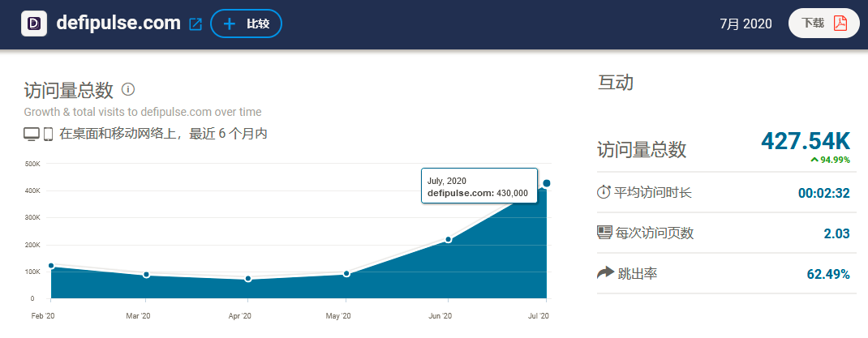Click the 400K y-axis label
Viewport: 868px width, 338px height.
33,190
